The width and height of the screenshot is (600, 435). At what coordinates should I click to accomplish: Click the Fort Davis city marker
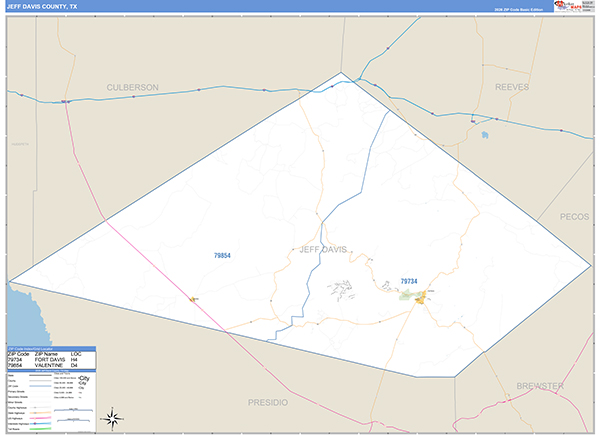[x=421, y=297]
